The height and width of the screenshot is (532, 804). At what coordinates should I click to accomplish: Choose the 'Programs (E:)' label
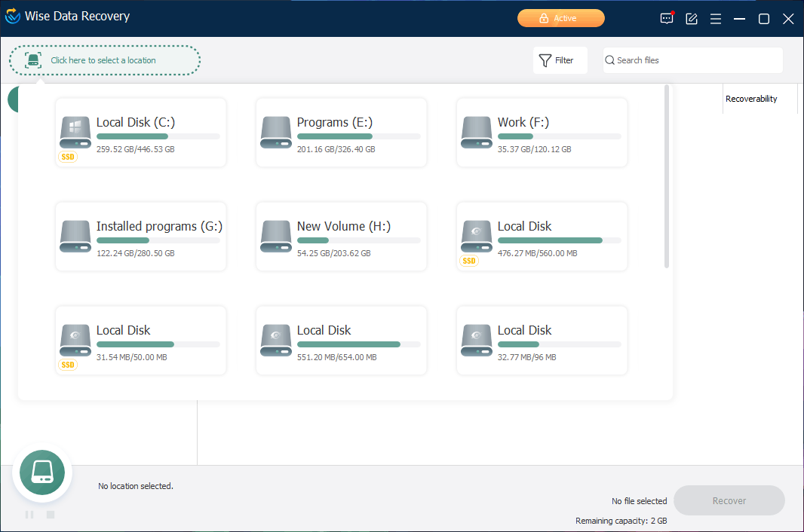[335, 123]
